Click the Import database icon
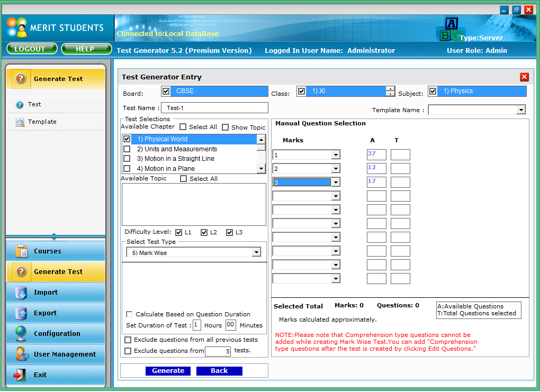 point(21,292)
